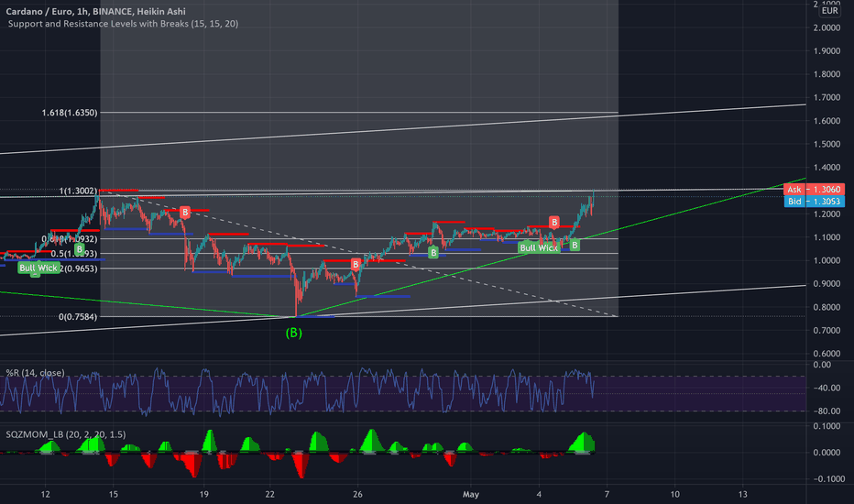Click the Ask 1.3060 price label
Image resolution: width=854 pixels, height=504 pixels.
click(x=815, y=189)
